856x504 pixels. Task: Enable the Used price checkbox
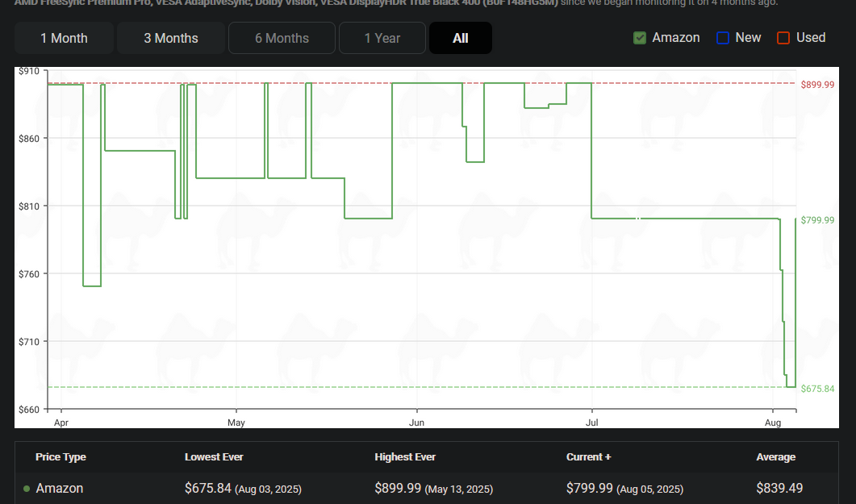tap(783, 38)
